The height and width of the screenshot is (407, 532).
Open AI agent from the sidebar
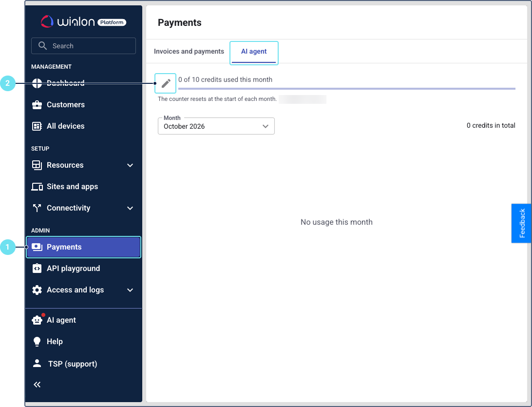(x=61, y=320)
